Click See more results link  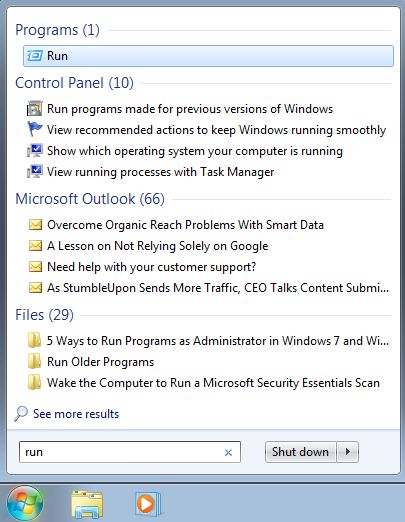[x=76, y=414]
